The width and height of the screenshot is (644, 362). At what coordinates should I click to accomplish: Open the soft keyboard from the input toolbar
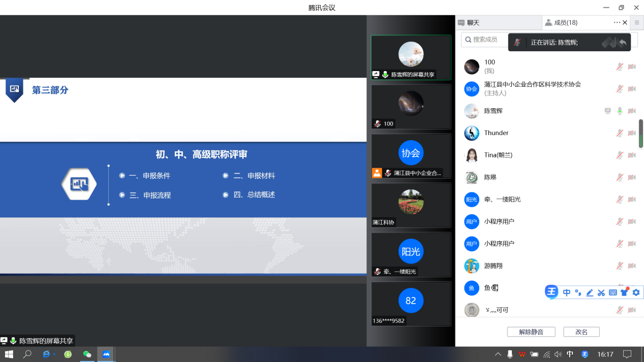click(x=613, y=292)
